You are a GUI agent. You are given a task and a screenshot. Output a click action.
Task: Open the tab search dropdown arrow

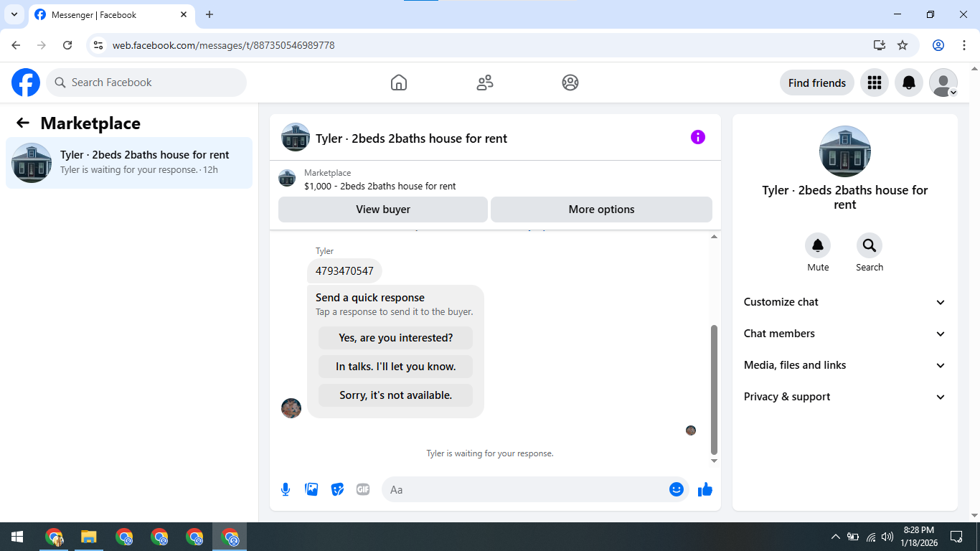coord(14,15)
